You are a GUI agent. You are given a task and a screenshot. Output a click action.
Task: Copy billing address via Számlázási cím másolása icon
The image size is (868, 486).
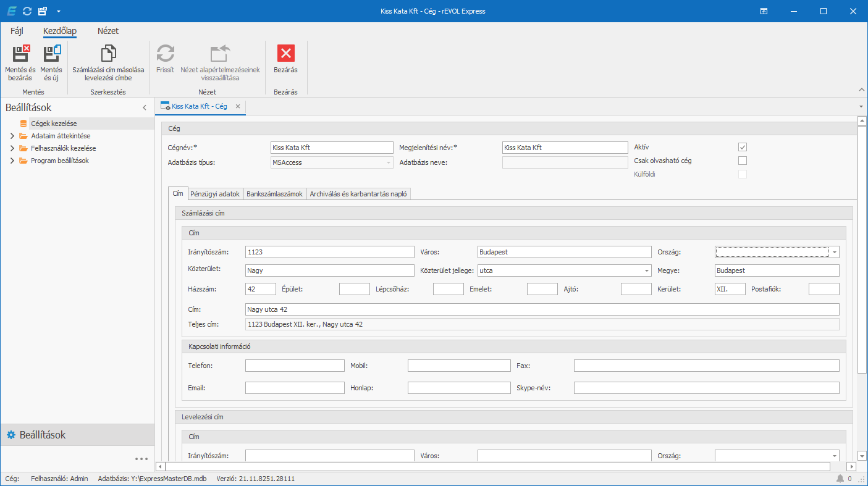[x=108, y=54]
